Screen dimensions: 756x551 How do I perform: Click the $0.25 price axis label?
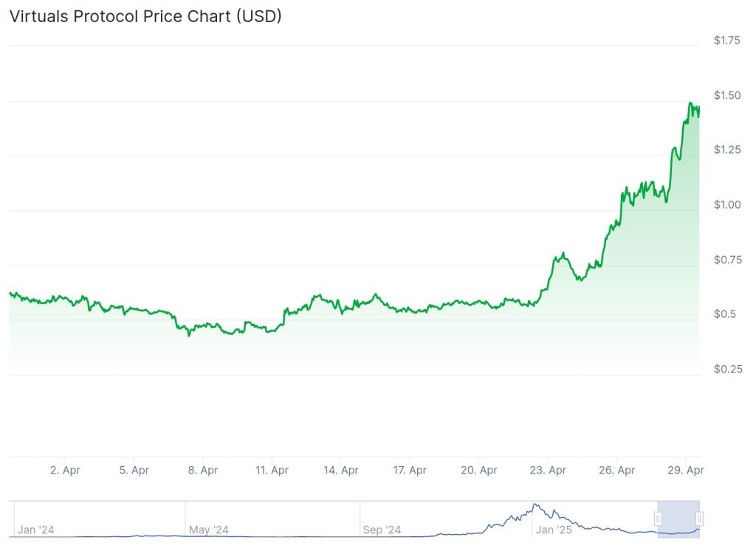coord(728,369)
